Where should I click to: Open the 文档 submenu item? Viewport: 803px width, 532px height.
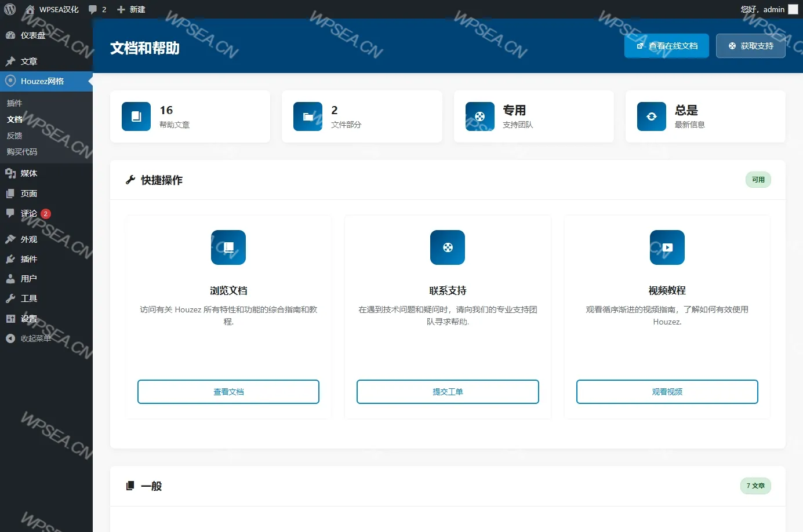[x=14, y=119]
